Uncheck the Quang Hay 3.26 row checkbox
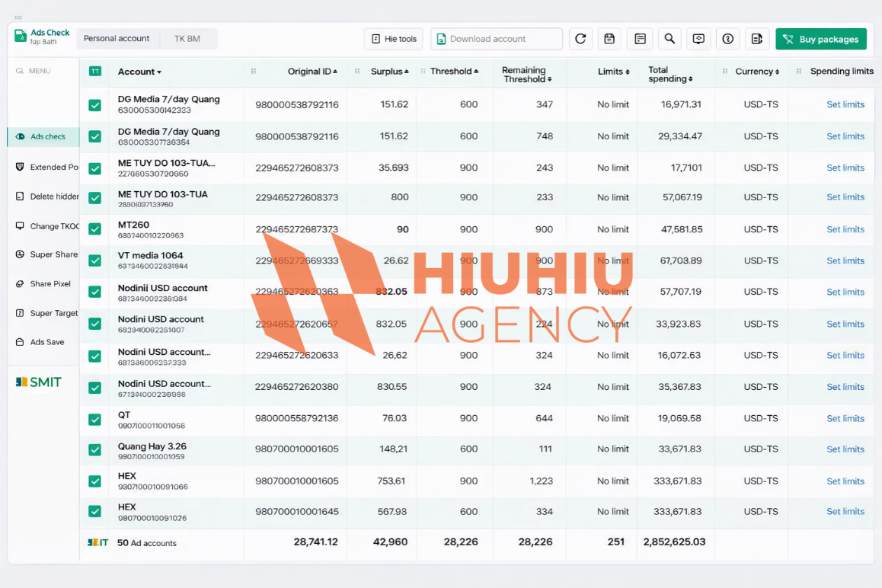 95,449
